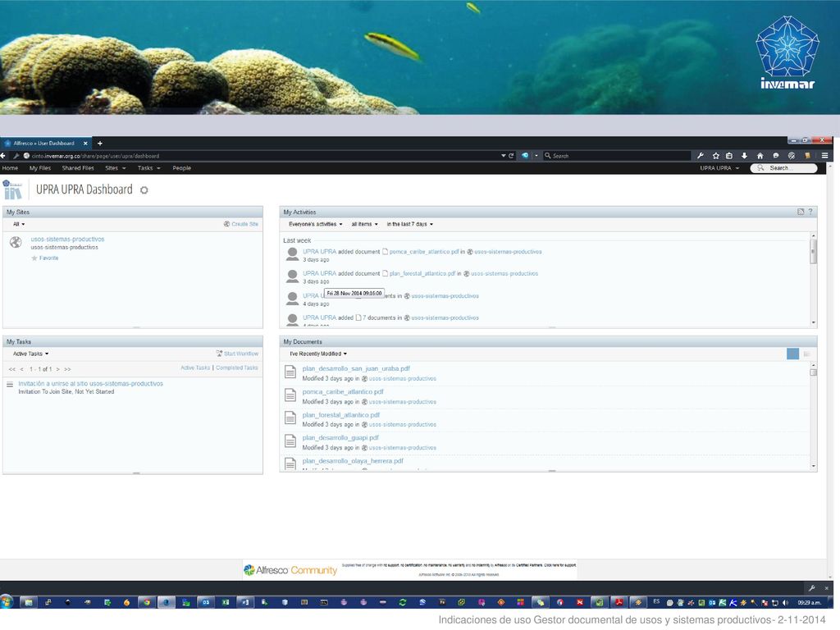Open Everyone's activities filter dropdown
Viewport: 840px width, 630px height.
316,224
